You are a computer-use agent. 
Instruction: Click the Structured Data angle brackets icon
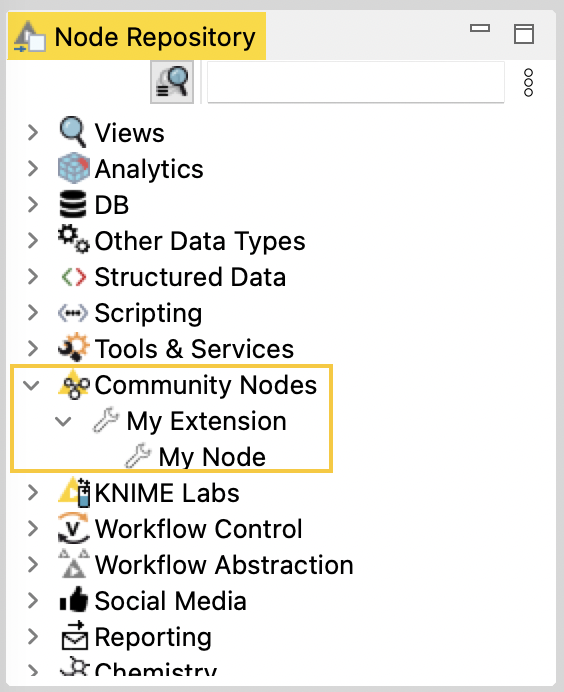[x=74, y=277]
